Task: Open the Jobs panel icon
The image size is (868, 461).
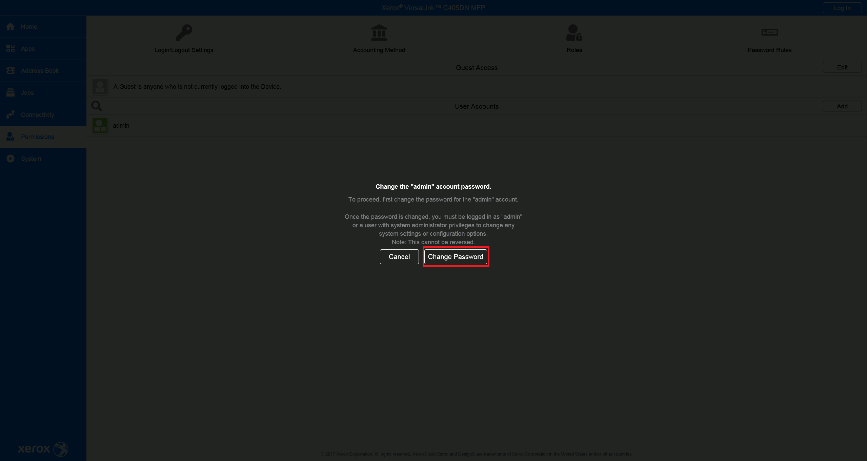Action: pyautogui.click(x=11, y=92)
